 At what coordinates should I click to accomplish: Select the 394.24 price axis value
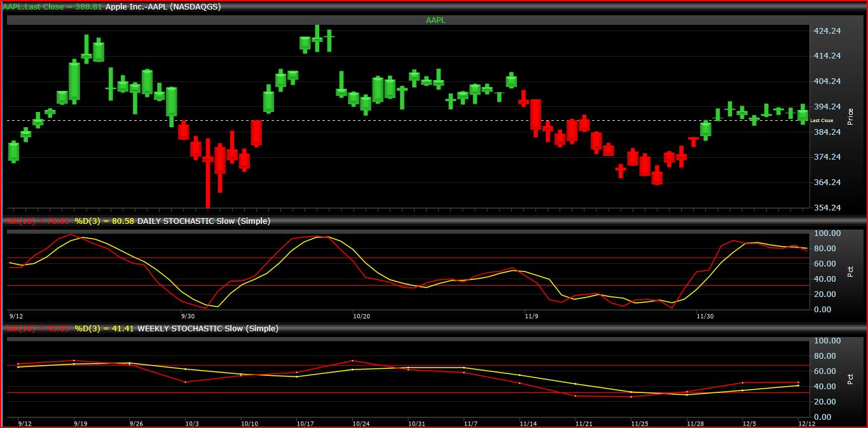[827, 107]
